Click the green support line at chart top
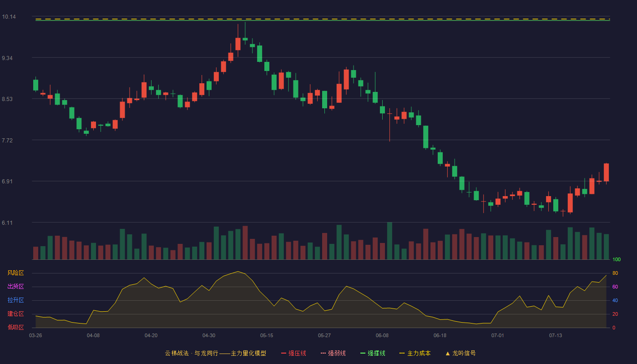Viewport: 637px width, 364px height. (323, 20)
